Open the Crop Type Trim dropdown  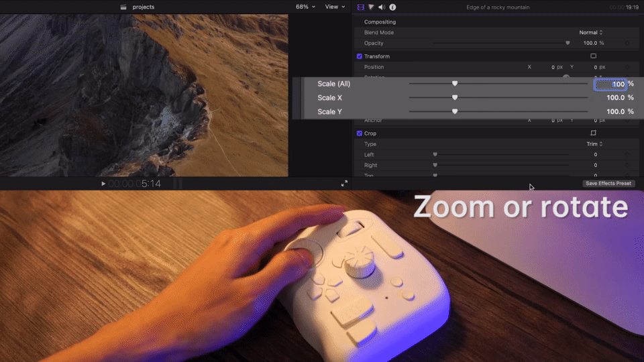point(594,144)
